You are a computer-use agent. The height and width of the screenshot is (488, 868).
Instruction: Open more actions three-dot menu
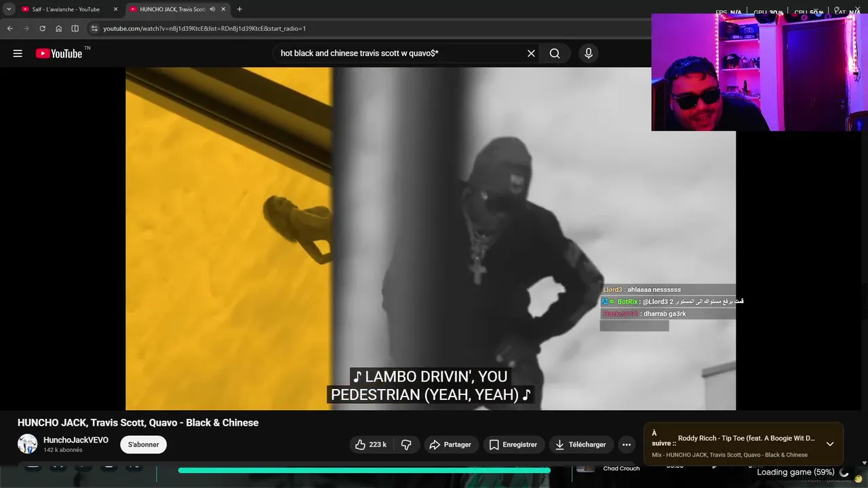click(x=627, y=445)
